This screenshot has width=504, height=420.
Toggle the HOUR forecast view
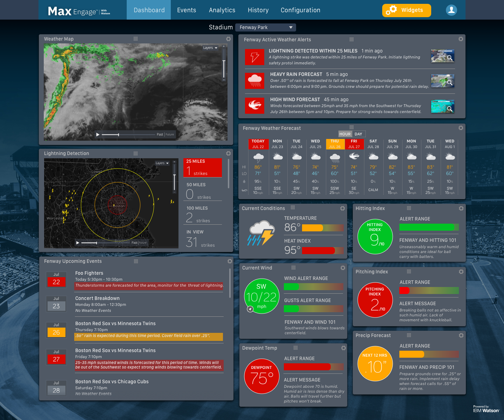(x=345, y=134)
